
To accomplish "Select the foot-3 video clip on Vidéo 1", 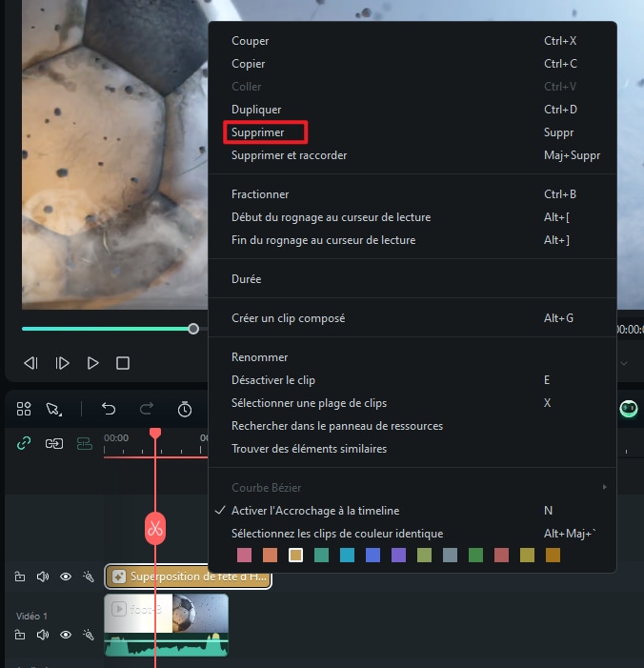I will coord(166,624).
